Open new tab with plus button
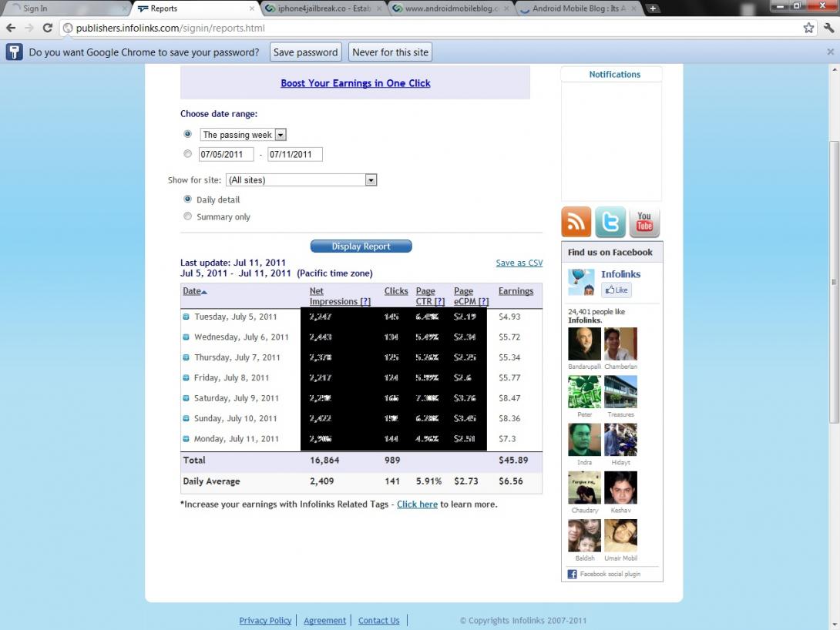The image size is (840, 630). (653, 8)
